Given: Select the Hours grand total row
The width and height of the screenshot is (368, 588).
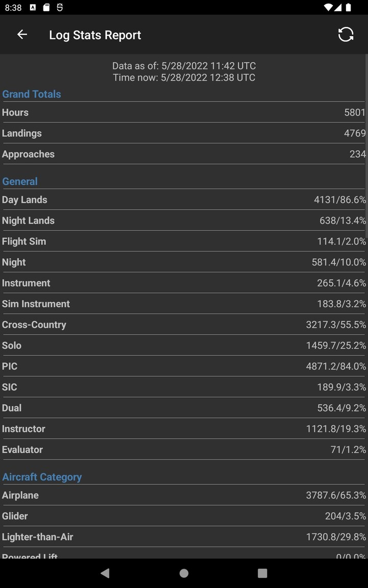Looking at the screenshot, I should [184, 112].
